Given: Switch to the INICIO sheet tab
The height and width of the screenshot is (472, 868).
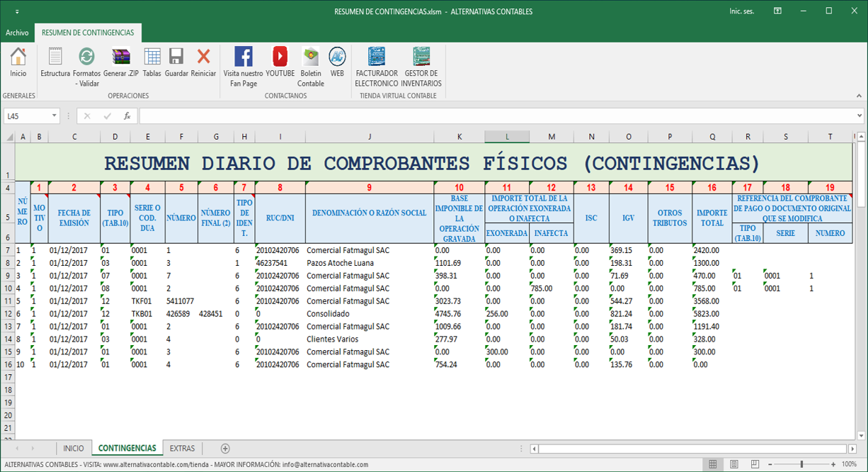Looking at the screenshot, I should [73, 449].
